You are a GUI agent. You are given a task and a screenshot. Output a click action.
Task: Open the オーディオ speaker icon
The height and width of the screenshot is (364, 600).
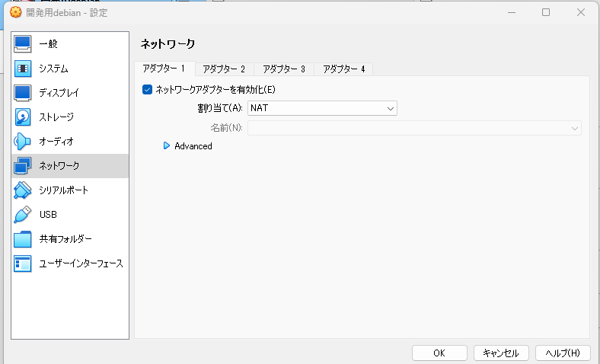23,142
